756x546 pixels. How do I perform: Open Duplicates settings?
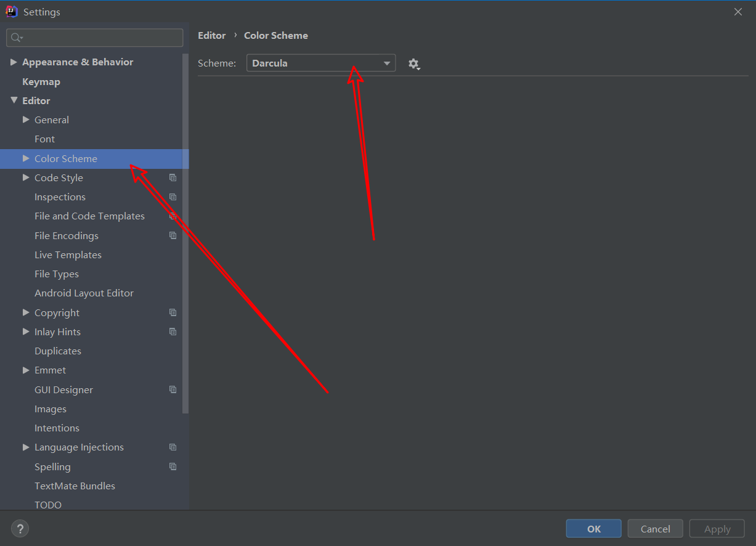[x=58, y=351]
